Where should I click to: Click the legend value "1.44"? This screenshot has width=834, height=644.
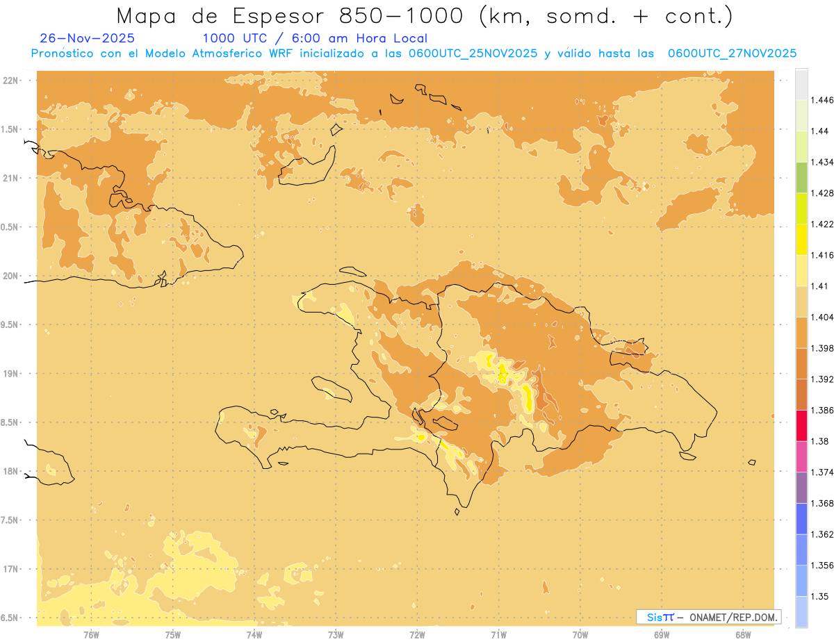[x=819, y=131]
